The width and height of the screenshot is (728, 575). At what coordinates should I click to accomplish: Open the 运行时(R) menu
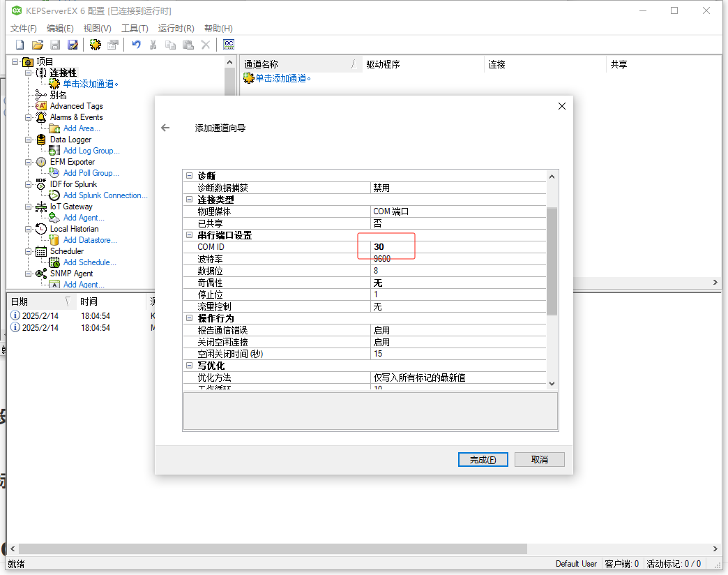coord(176,29)
